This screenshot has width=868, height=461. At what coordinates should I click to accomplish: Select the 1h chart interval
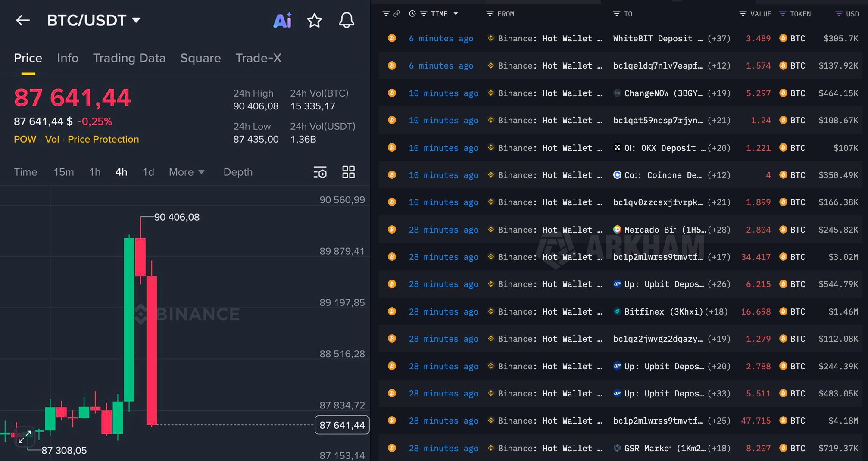(95, 172)
